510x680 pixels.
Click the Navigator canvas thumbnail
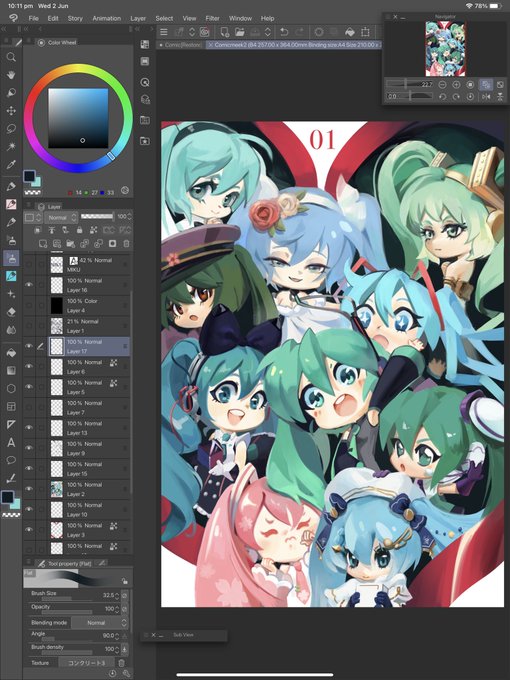click(445, 49)
